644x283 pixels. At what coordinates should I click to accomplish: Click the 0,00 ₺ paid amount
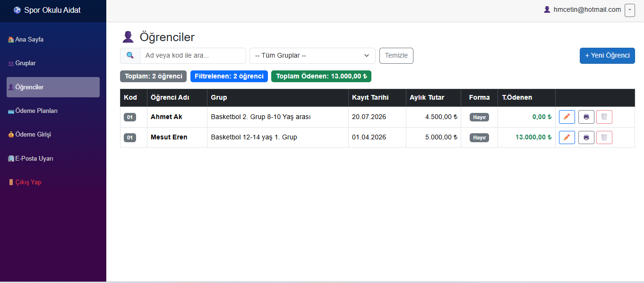542,117
